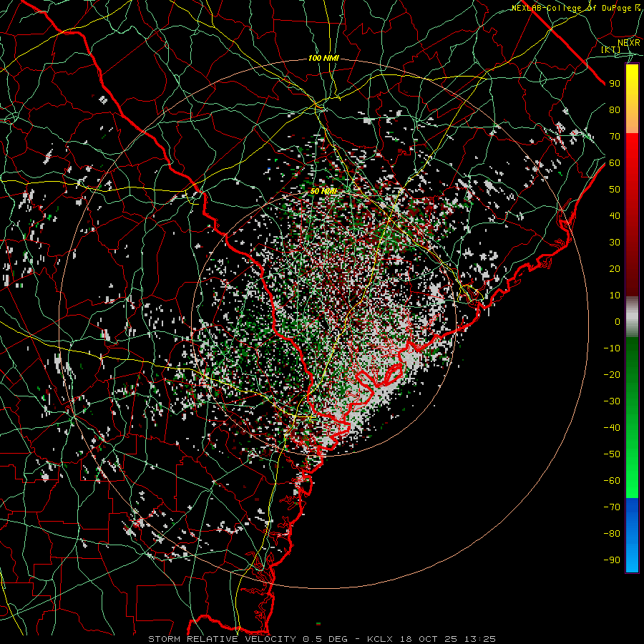Click the 70 value on the velocity scale
The width and height of the screenshot is (644, 644).
tap(615, 137)
